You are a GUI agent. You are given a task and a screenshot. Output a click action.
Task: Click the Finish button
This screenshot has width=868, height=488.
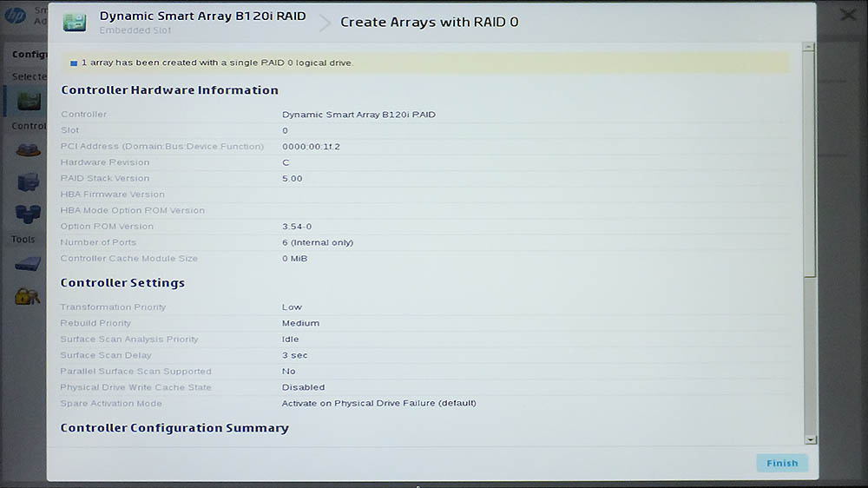[782, 463]
